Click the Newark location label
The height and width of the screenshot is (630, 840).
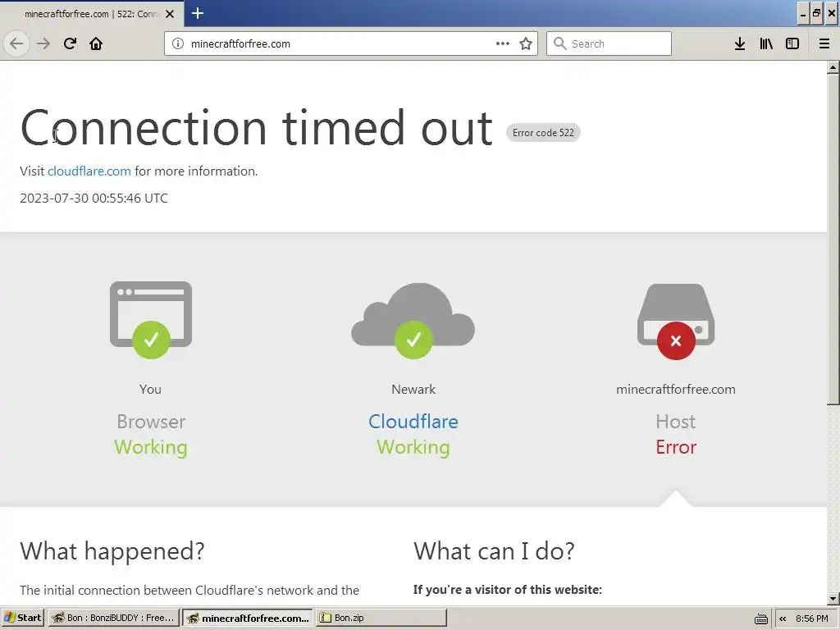[413, 390]
